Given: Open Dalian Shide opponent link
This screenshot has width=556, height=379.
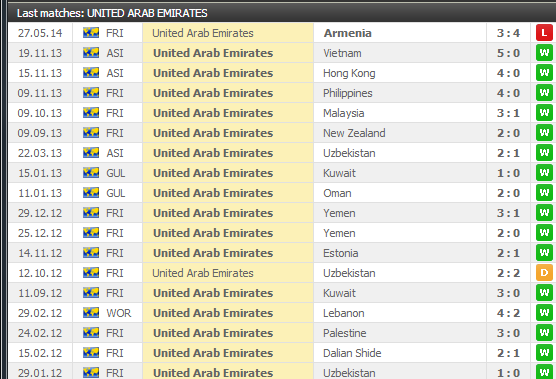Looking at the screenshot, I should [352, 353].
